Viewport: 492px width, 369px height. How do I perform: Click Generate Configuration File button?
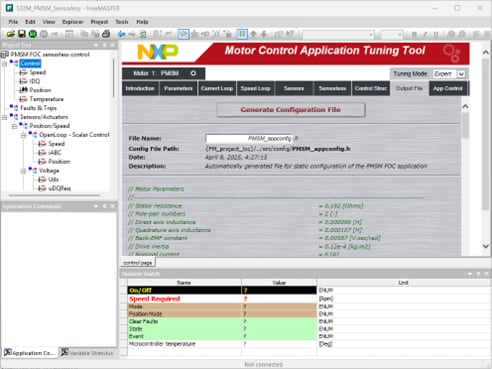click(291, 110)
